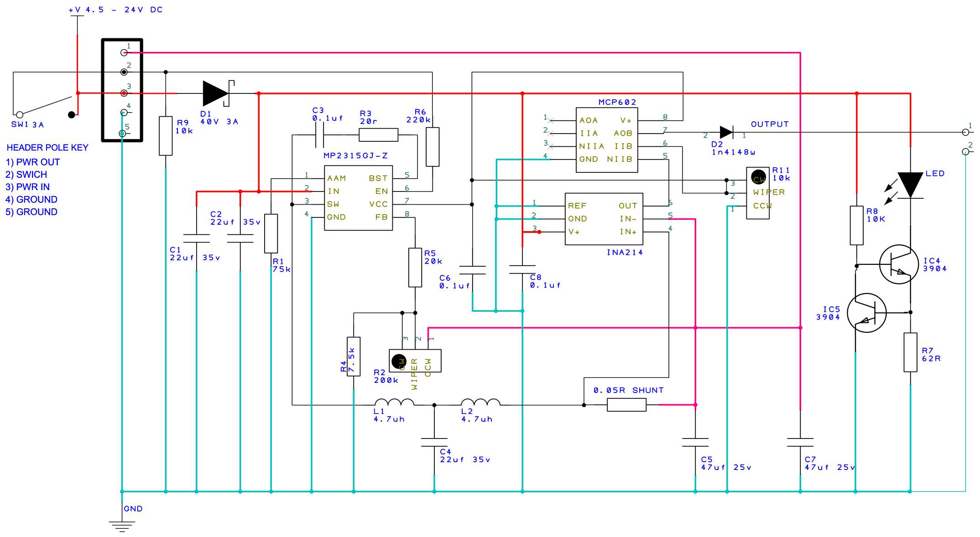Select the MP2315GJ-Z chip label
Viewport: 980px width, 537px height.
point(355,156)
